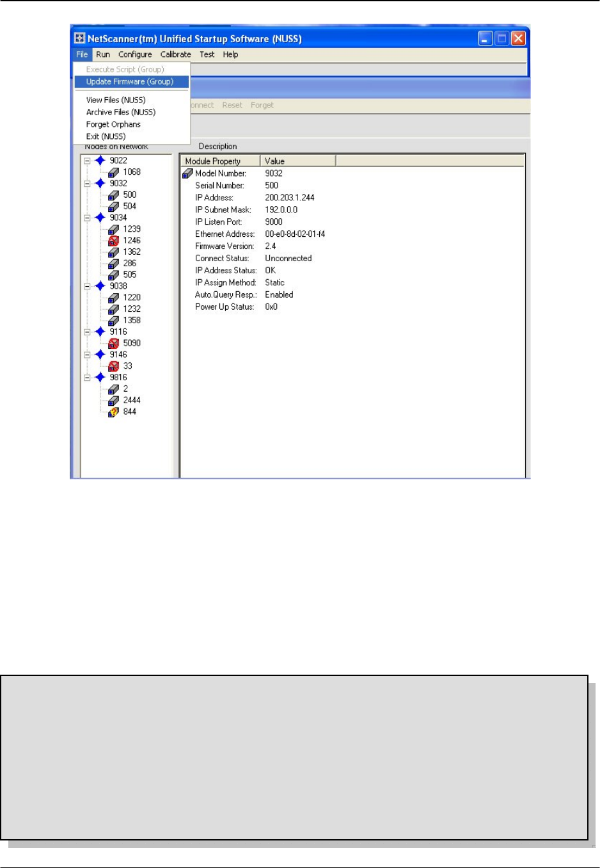Image resolution: width=600 pixels, height=868 pixels.
Task: Collapse the 9022 tree node
Action: click(87, 161)
